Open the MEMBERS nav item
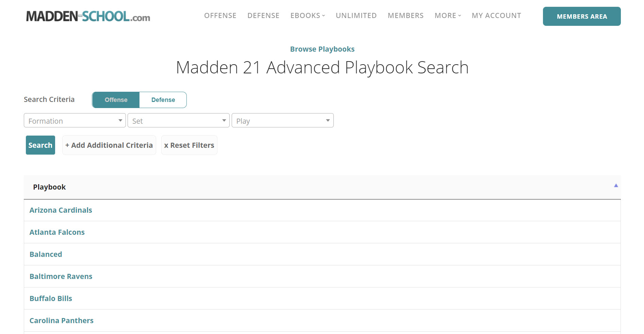 click(406, 16)
